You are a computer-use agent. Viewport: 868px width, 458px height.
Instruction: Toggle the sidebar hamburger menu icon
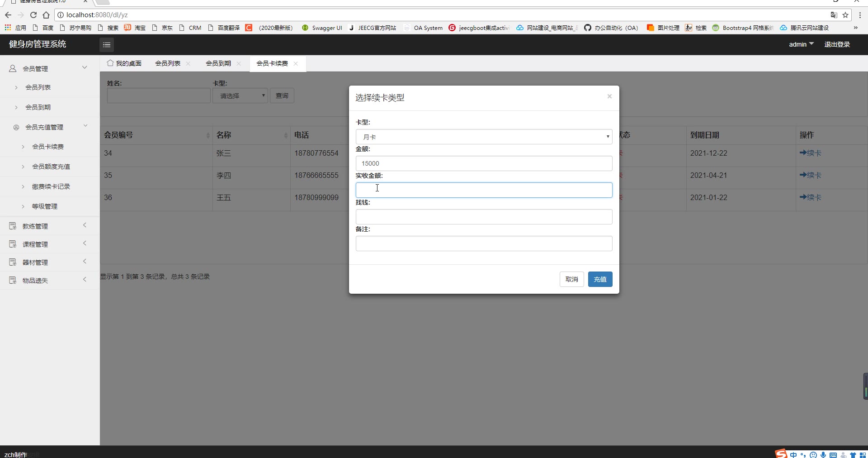point(107,44)
